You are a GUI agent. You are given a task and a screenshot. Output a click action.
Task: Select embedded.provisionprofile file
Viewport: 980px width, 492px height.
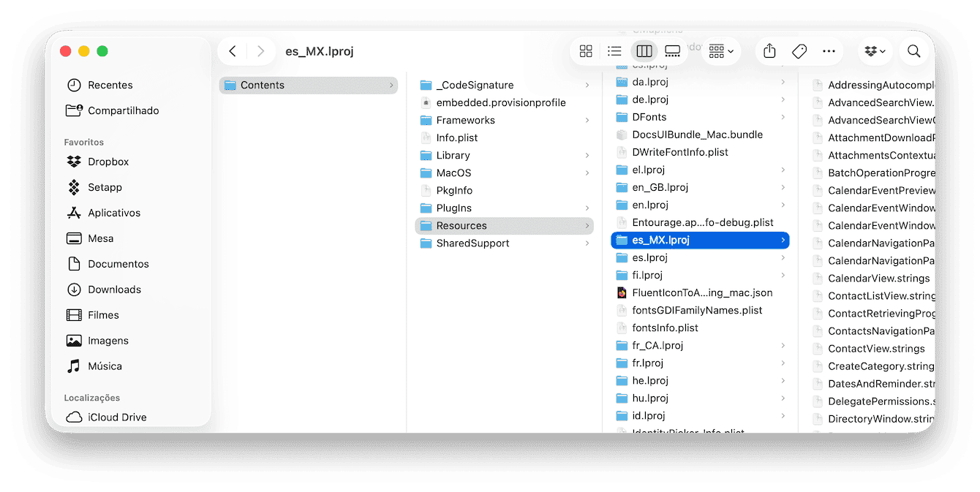[505, 103]
